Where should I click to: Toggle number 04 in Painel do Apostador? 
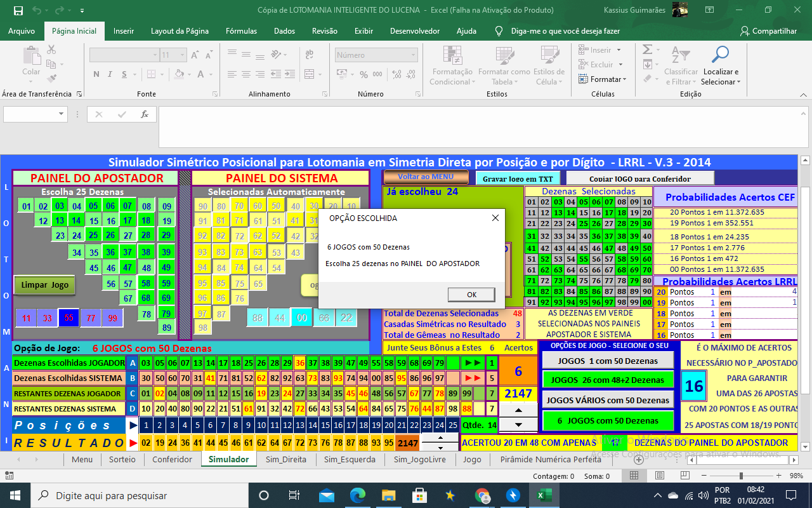pyautogui.click(x=77, y=206)
